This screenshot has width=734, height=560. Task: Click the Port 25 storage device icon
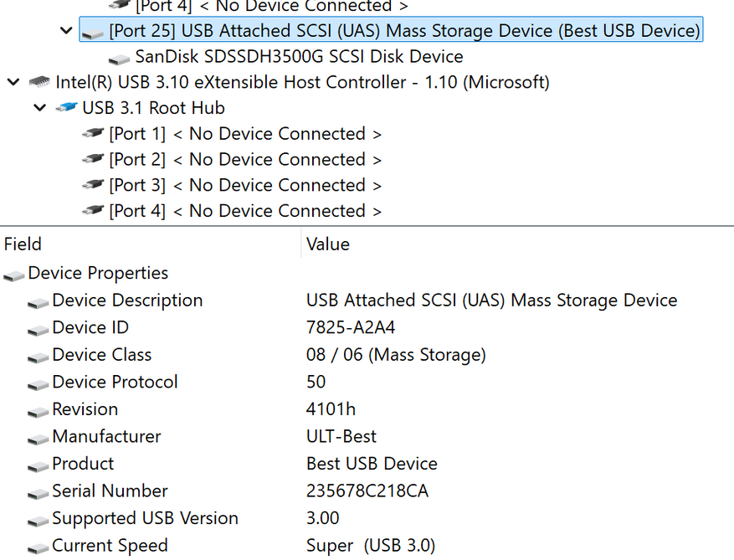pyautogui.click(x=93, y=32)
